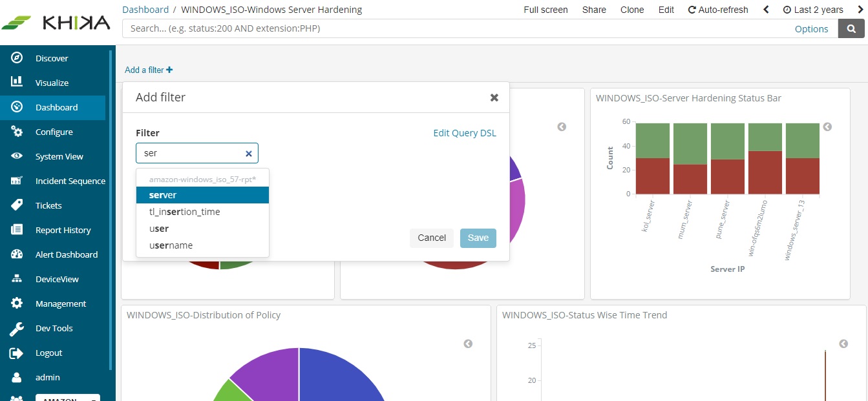Click the admin user icon
The width and height of the screenshot is (868, 401).
tap(17, 377)
